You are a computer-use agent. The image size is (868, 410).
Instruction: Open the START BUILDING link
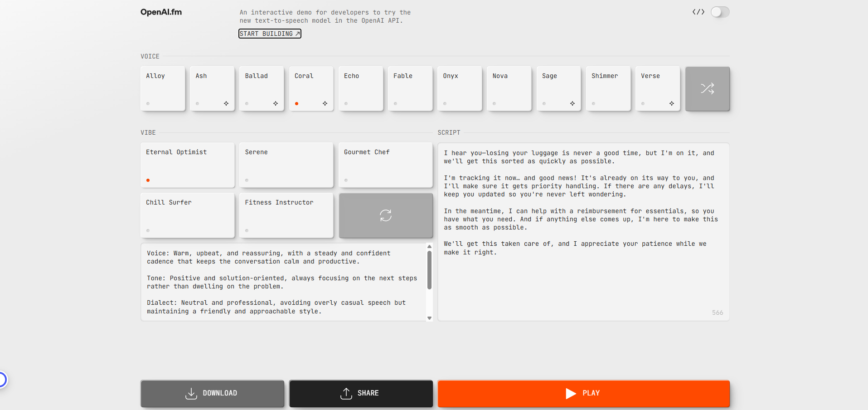[x=270, y=34]
